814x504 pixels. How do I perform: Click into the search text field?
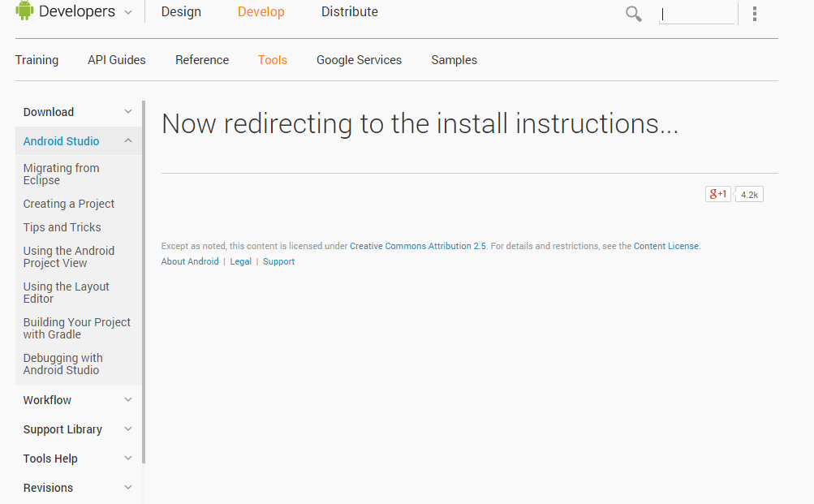696,14
